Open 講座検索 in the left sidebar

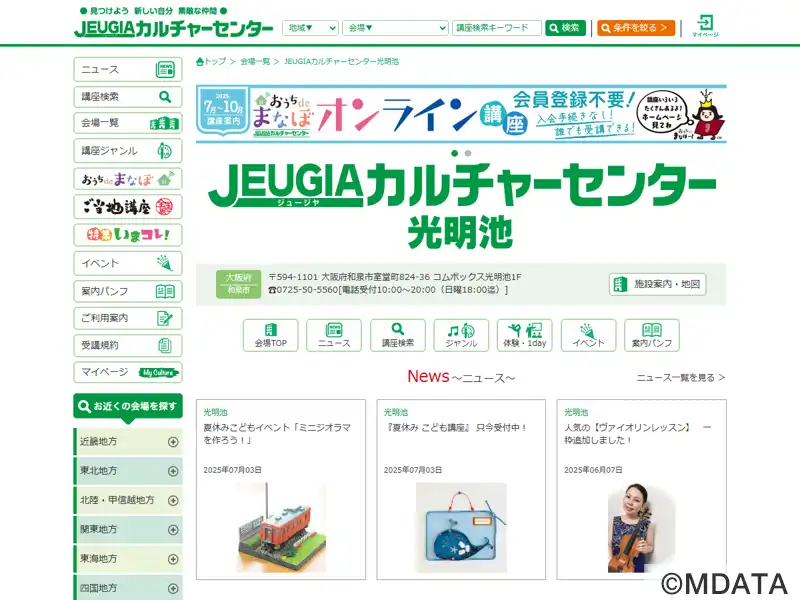[128, 96]
